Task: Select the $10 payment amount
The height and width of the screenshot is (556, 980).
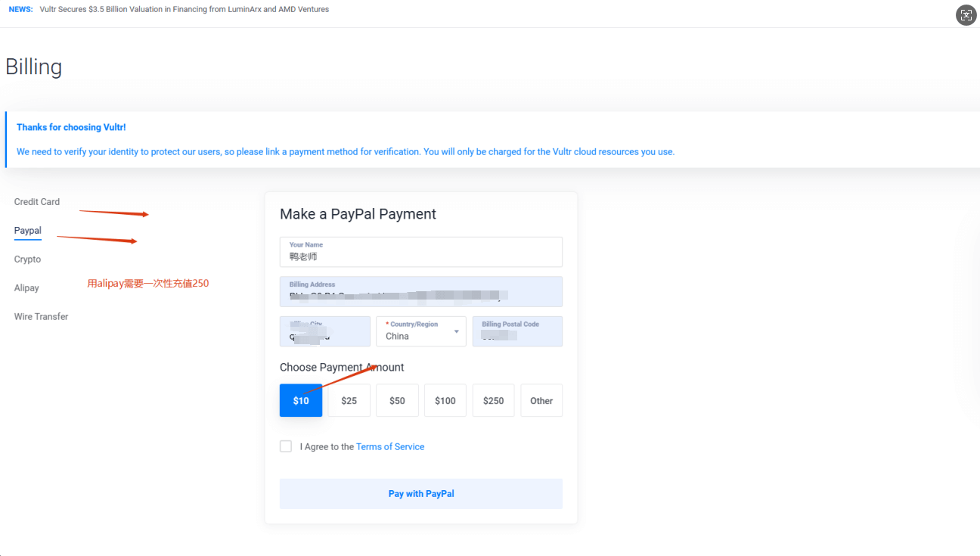Action: (301, 400)
